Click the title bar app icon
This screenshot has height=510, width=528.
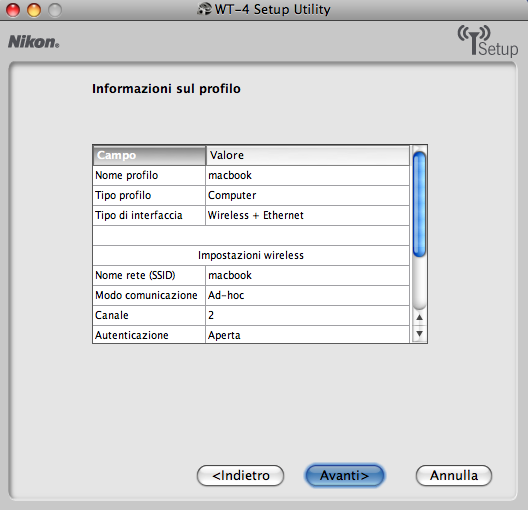coord(204,9)
